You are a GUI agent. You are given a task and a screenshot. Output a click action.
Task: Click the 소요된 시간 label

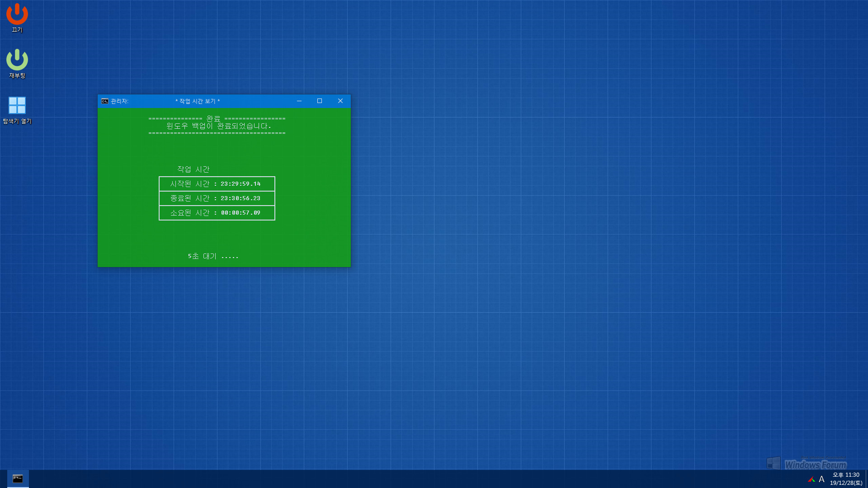190,213
